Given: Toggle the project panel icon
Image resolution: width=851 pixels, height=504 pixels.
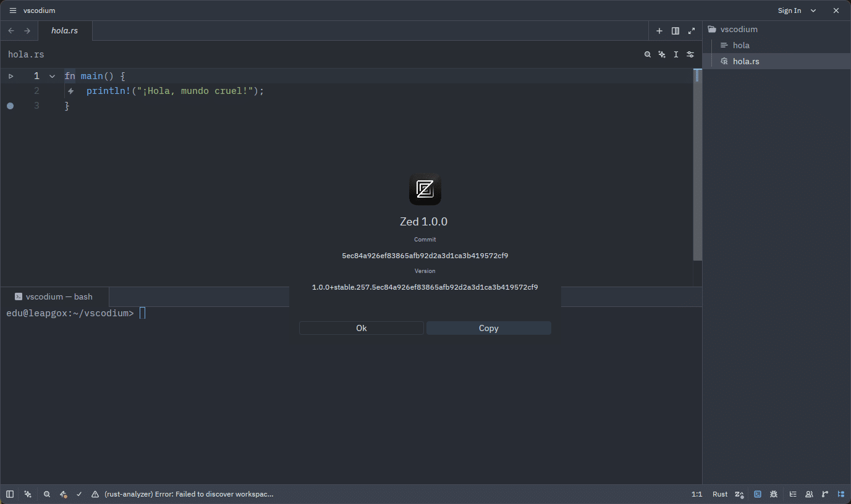Looking at the screenshot, I should coord(841,494).
